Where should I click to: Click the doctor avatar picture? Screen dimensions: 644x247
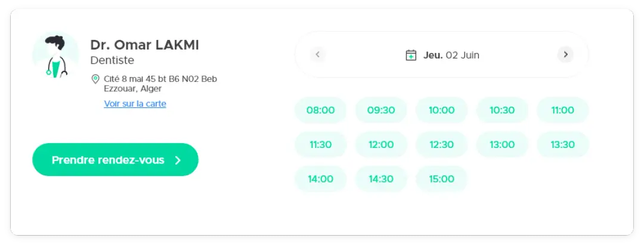click(x=55, y=55)
